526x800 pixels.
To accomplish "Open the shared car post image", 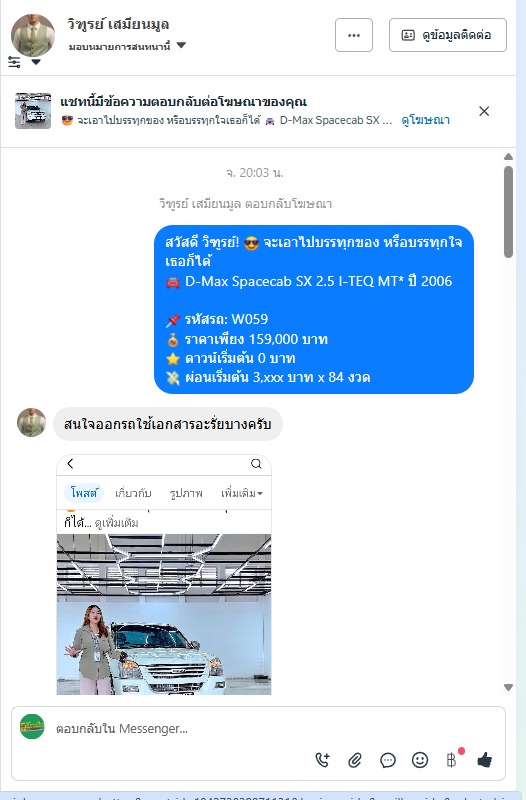I will (x=164, y=614).
